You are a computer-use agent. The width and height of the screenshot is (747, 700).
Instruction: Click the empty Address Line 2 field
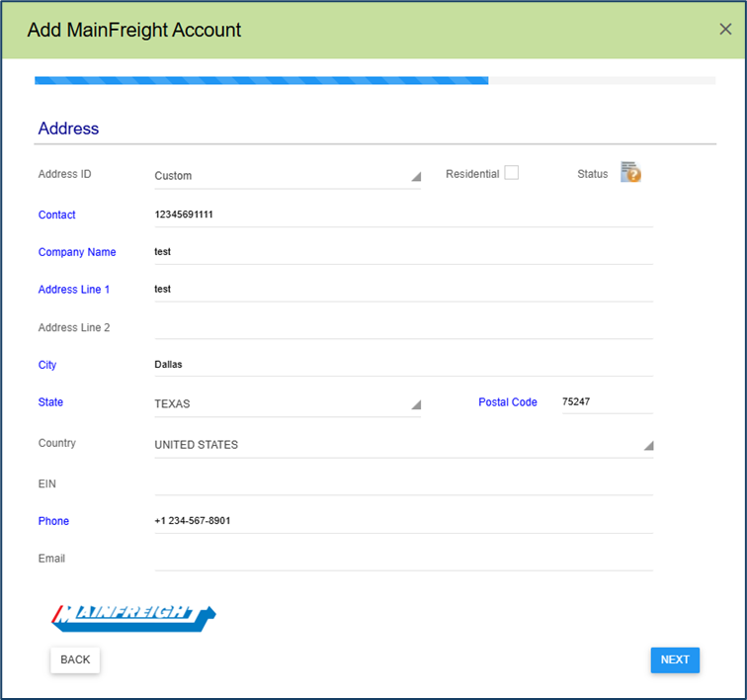pos(403,327)
